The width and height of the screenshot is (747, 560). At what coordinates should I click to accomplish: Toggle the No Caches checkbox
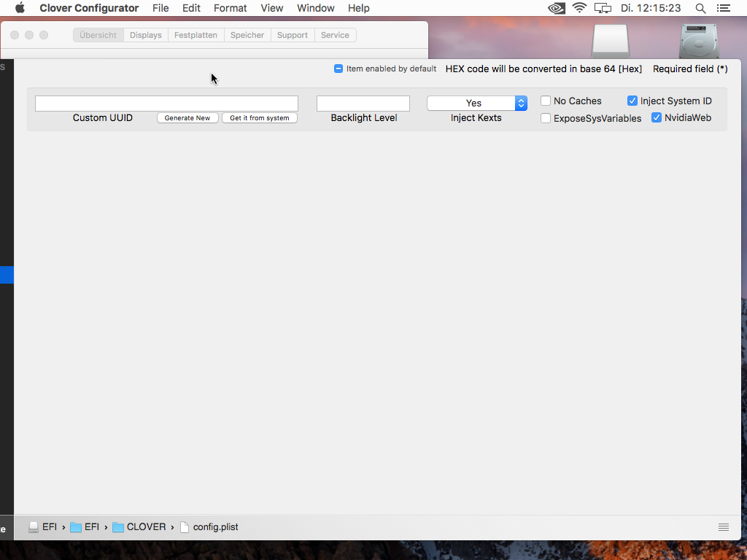tap(546, 101)
